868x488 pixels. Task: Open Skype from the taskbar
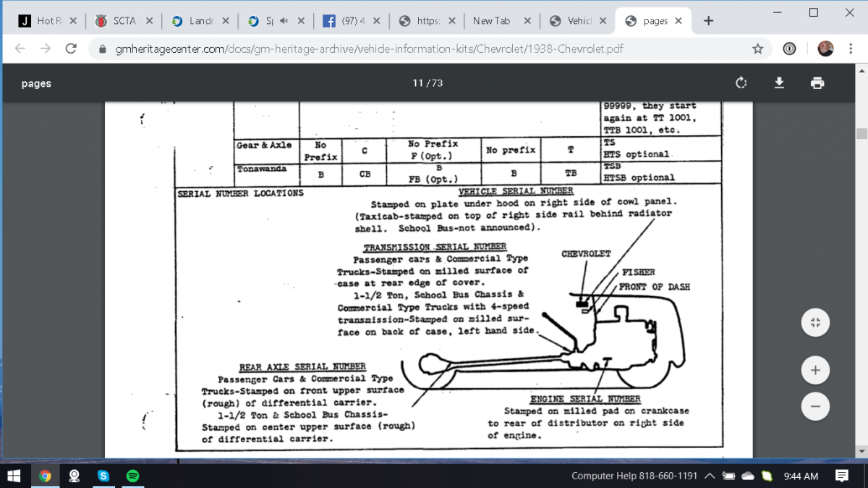103,476
